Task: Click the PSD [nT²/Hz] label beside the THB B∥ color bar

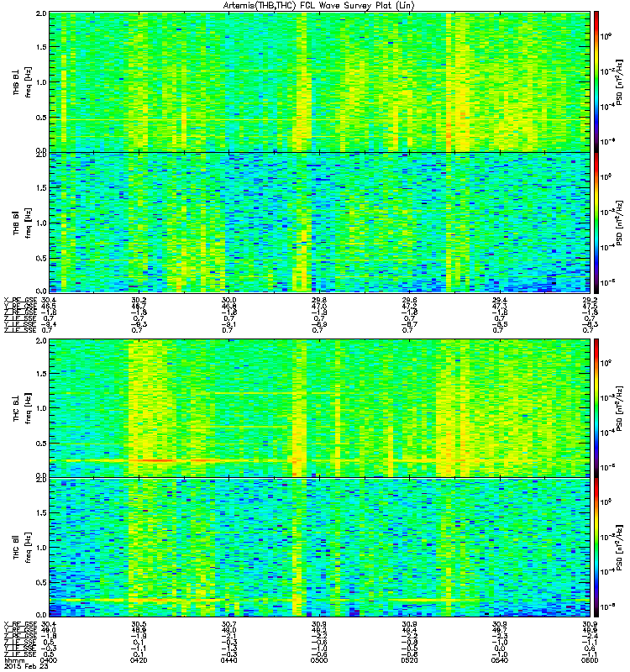Action: click(620, 223)
